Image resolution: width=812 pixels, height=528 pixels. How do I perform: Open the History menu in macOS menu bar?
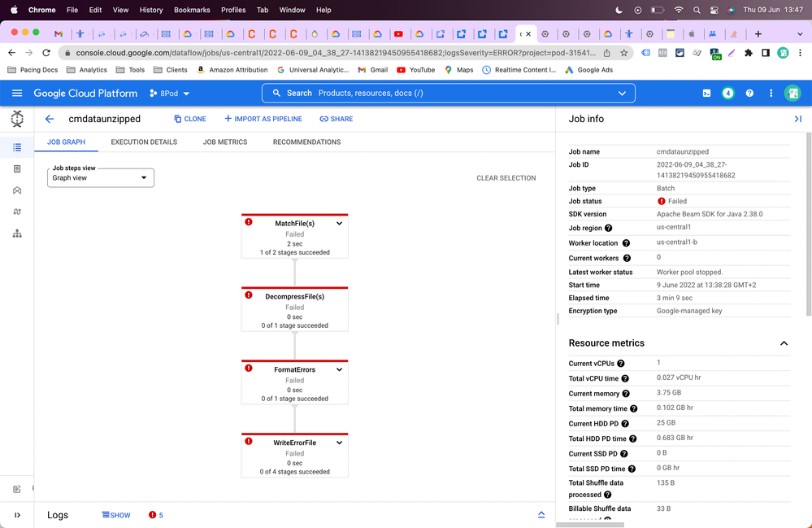tap(150, 10)
